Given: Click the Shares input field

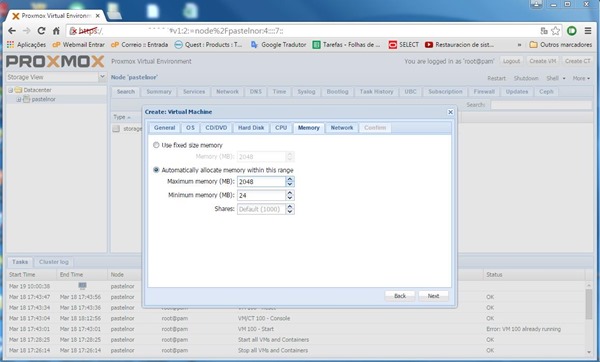Looking at the screenshot, I should pyautogui.click(x=261, y=209).
